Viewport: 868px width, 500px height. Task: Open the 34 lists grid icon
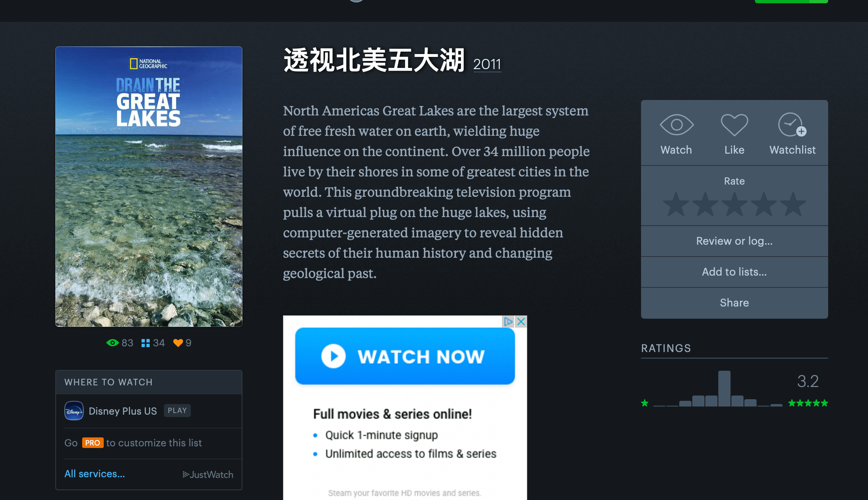click(x=153, y=343)
